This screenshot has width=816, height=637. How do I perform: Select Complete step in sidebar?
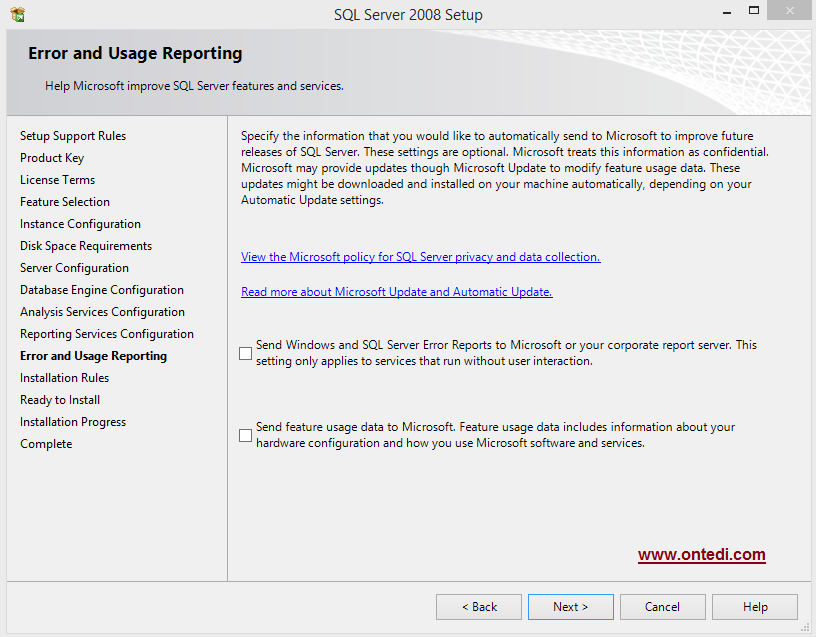[x=46, y=444]
